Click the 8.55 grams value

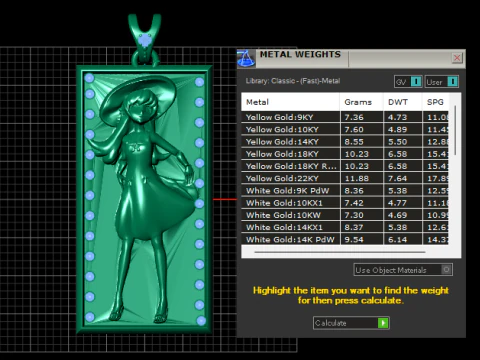[x=354, y=142]
